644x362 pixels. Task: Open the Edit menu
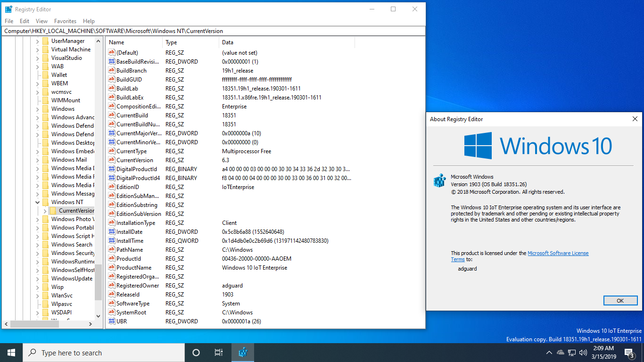click(25, 21)
